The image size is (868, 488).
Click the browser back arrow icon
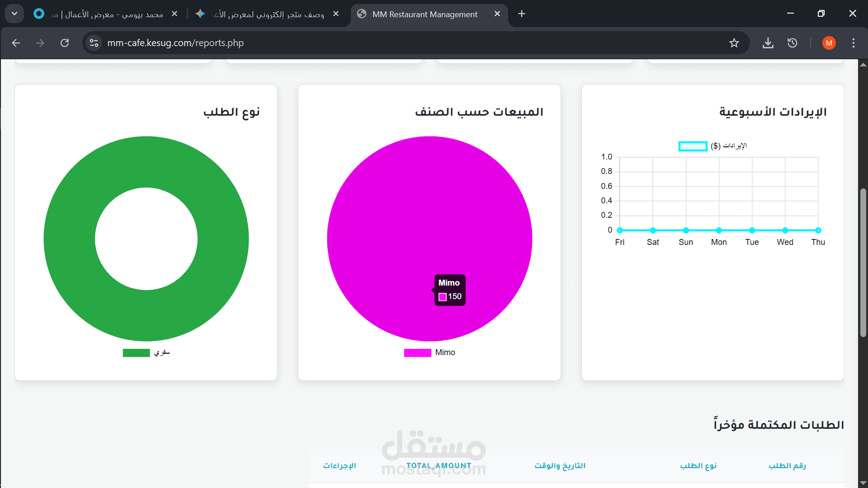16,43
